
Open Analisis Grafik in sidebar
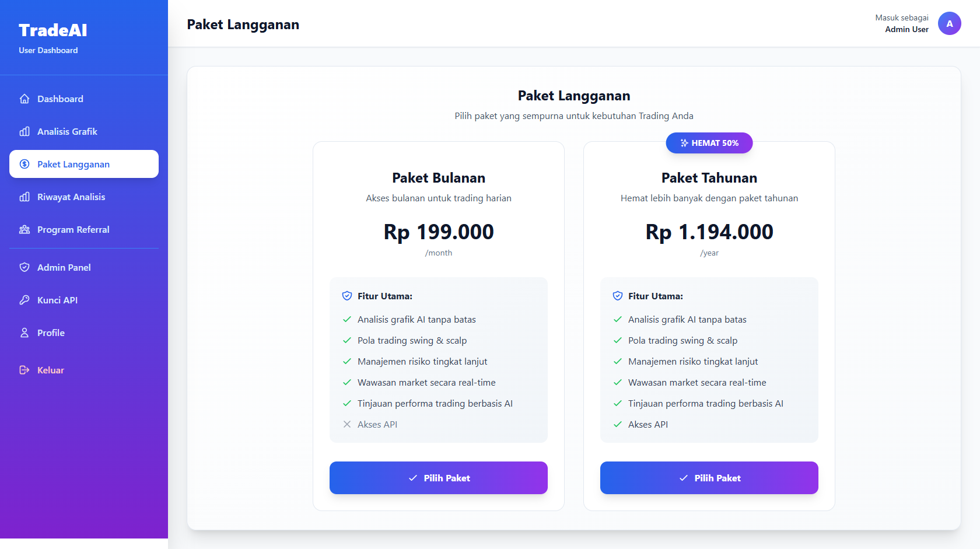[x=67, y=131]
